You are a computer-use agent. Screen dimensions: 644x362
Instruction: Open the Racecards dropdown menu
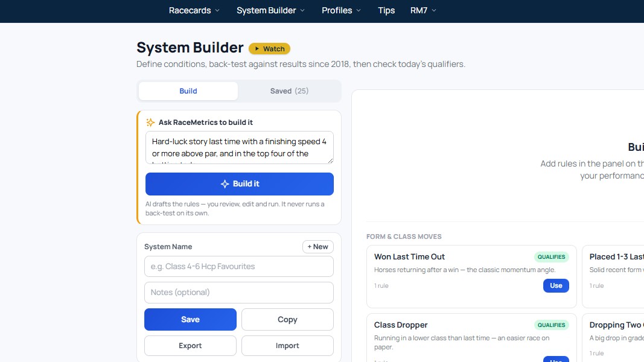(194, 11)
